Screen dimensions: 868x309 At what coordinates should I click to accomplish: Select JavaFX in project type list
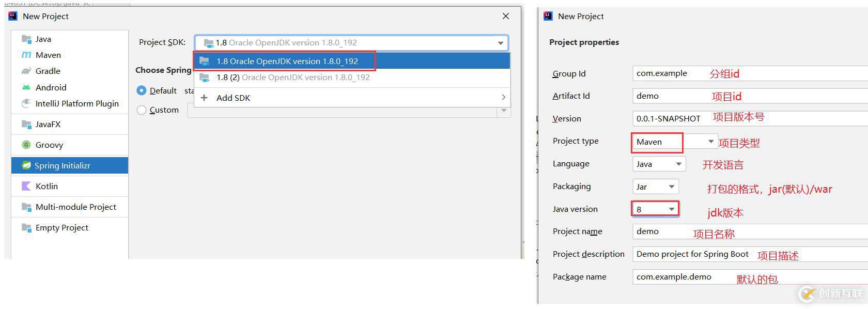70,124
